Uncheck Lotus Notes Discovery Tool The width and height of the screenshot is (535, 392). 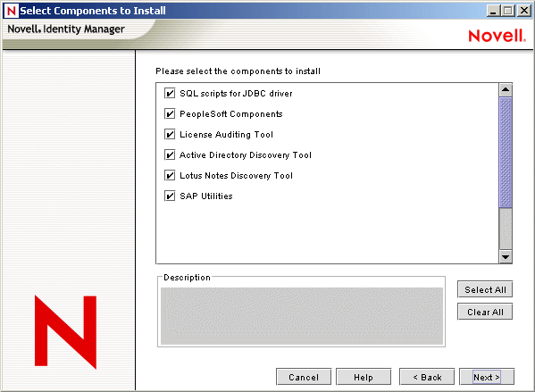click(170, 175)
